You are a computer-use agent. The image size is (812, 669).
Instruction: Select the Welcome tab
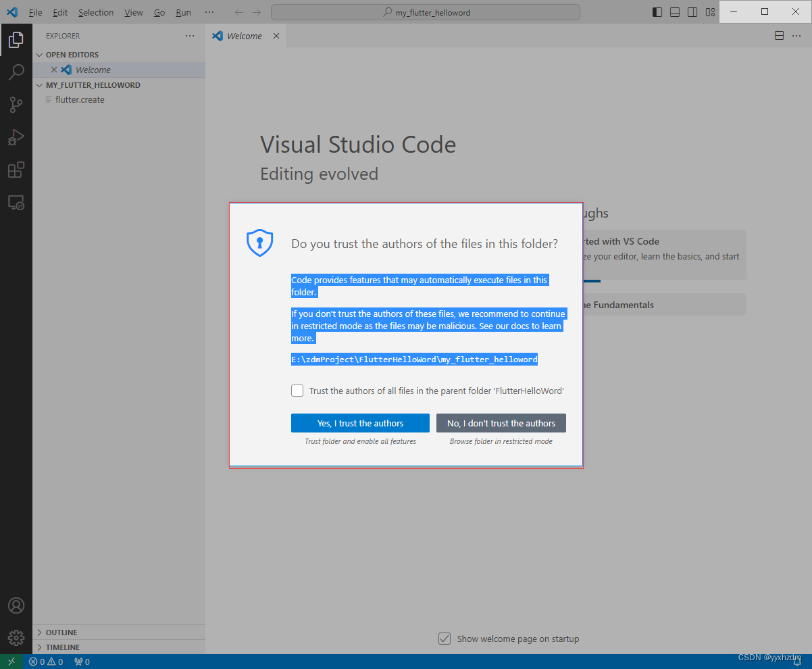(244, 35)
